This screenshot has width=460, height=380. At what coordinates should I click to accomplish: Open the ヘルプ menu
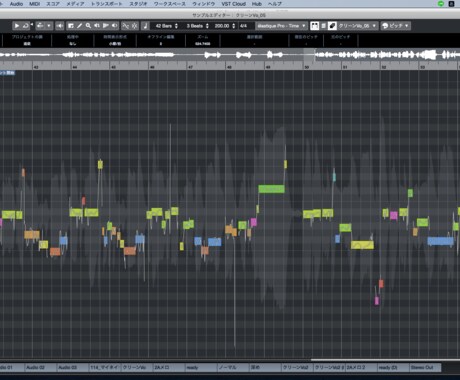click(x=275, y=4)
